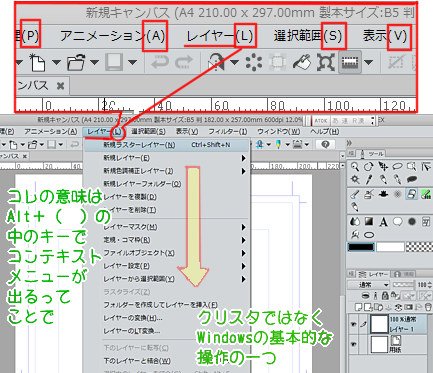
Task: Select the Eraser tool
Action: pyautogui.click(x=412, y=194)
